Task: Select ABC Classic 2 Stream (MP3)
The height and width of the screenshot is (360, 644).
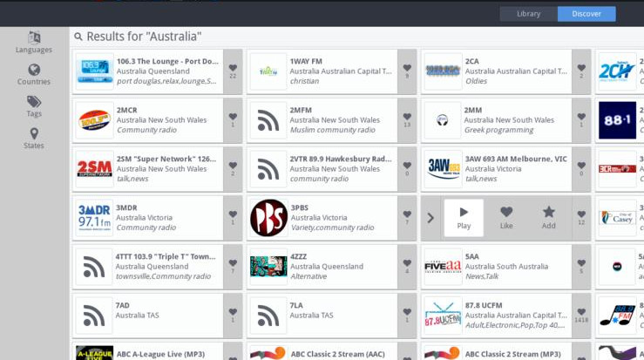Action: coord(512,354)
